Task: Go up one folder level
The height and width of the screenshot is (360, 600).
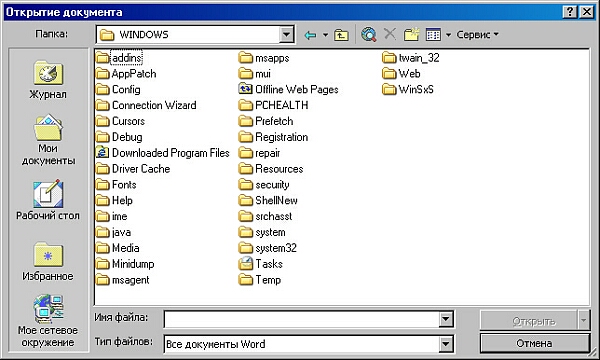Action: tap(341, 35)
